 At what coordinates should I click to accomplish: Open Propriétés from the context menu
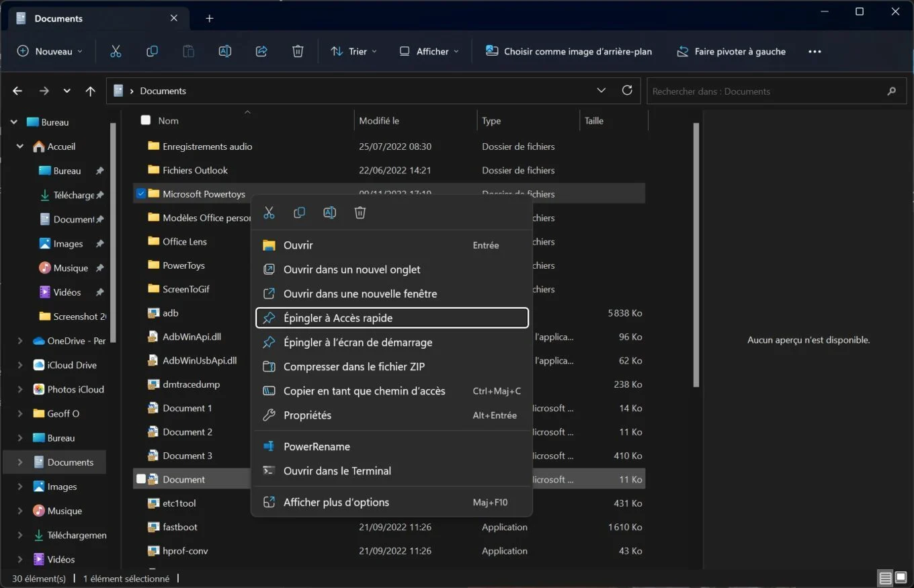tap(392, 415)
